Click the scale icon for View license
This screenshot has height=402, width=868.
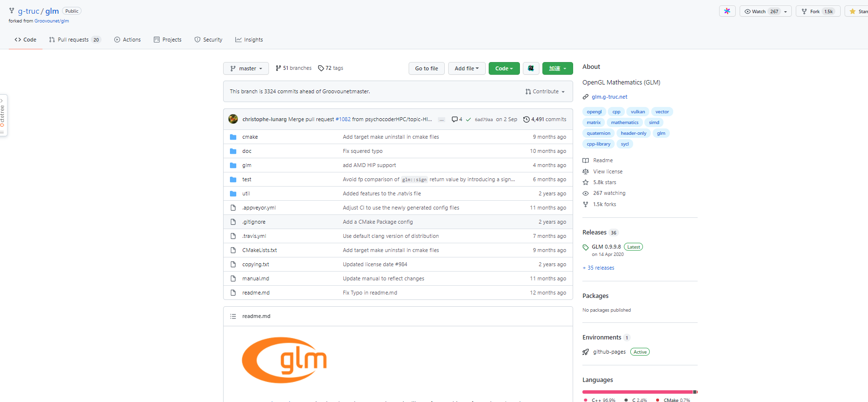coord(586,171)
